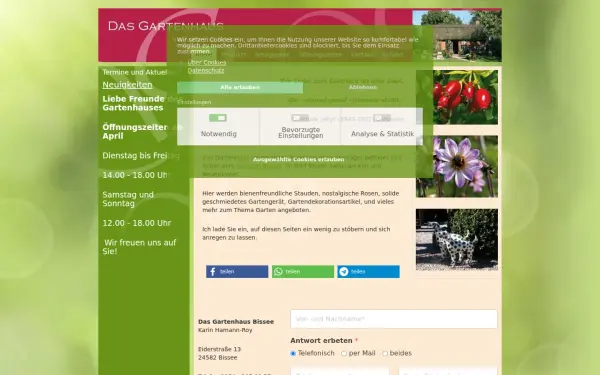Enable the Bevorzugte Einstellungen cookie switch
This screenshot has height=375, width=600.
click(x=300, y=118)
